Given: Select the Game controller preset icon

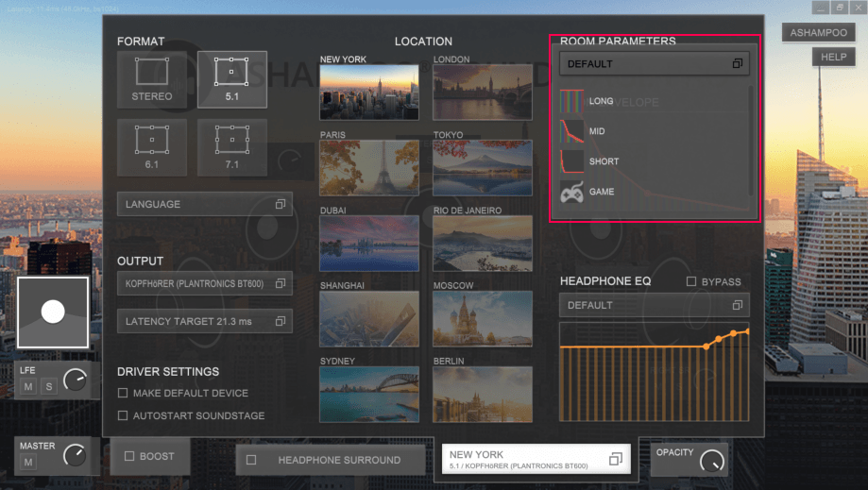Looking at the screenshot, I should click(571, 192).
